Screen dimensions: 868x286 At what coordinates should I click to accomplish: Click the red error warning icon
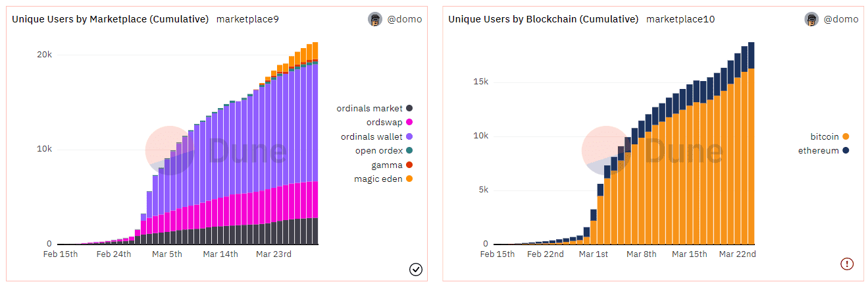coord(847,264)
